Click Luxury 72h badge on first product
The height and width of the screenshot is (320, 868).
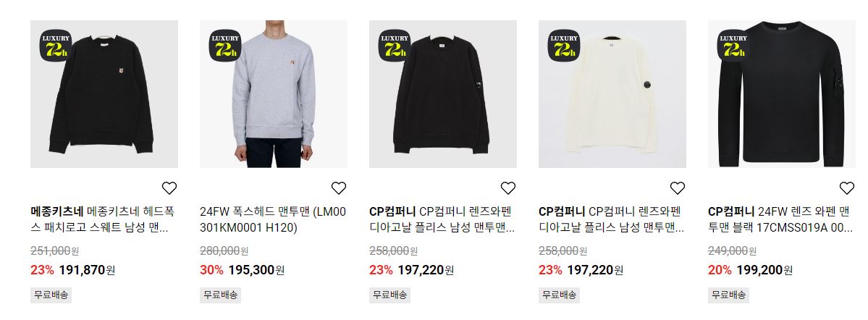(55, 46)
